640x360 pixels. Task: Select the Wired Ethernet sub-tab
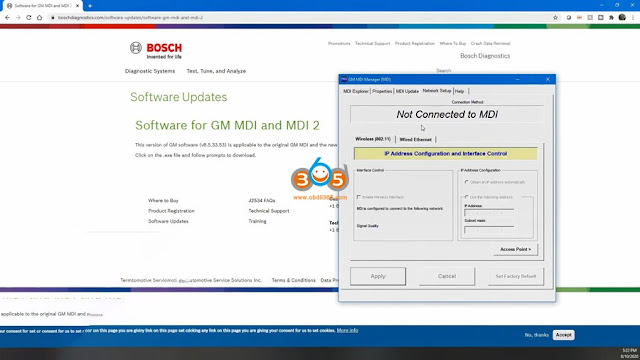click(x=416, y=140)
